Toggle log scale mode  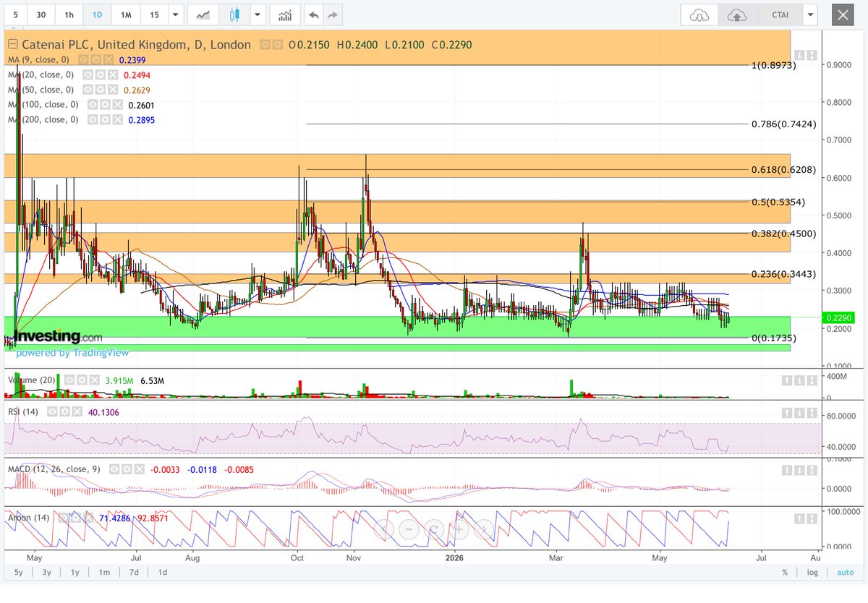(812, 573)
